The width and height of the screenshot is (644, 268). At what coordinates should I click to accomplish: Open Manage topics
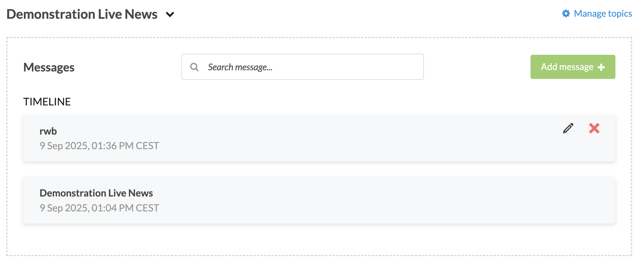(603, 13)
